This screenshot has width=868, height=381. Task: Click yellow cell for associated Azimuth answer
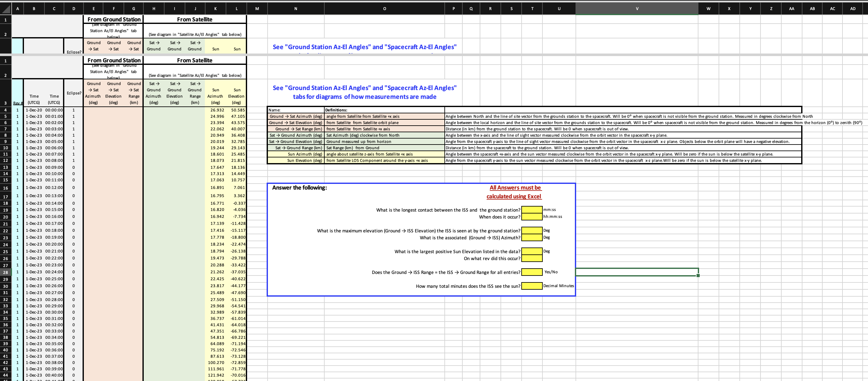(532, 238)
